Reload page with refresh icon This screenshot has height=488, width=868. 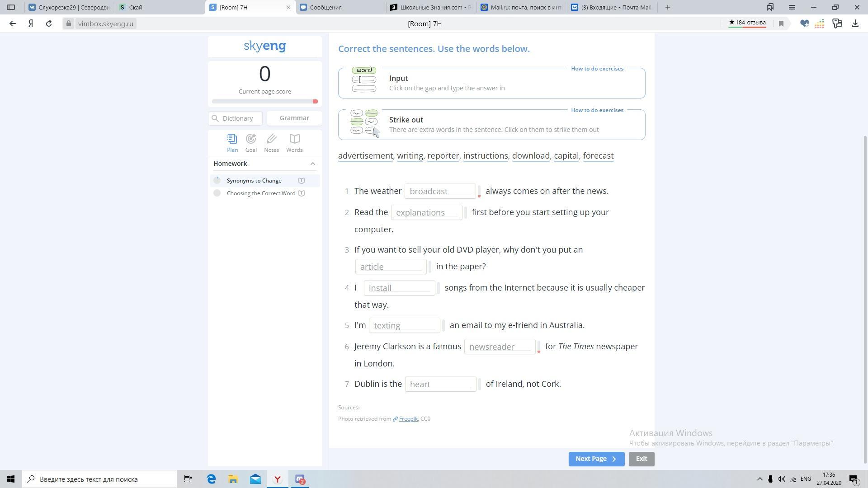(x=49, y=23)
